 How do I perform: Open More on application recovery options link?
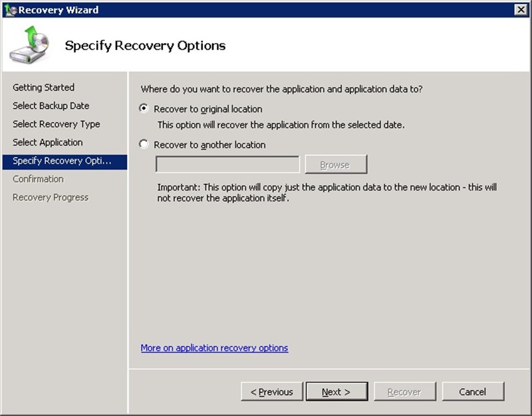click(x=214, y=348)
